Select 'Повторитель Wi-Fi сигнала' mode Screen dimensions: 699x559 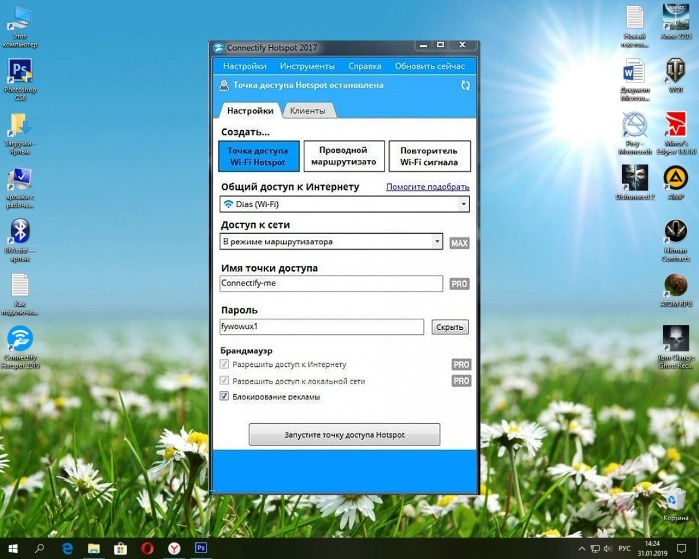tap(429, 156)
